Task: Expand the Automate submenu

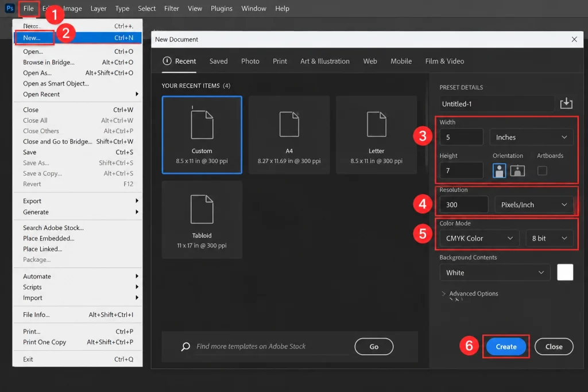Action: tap(78, 276)
